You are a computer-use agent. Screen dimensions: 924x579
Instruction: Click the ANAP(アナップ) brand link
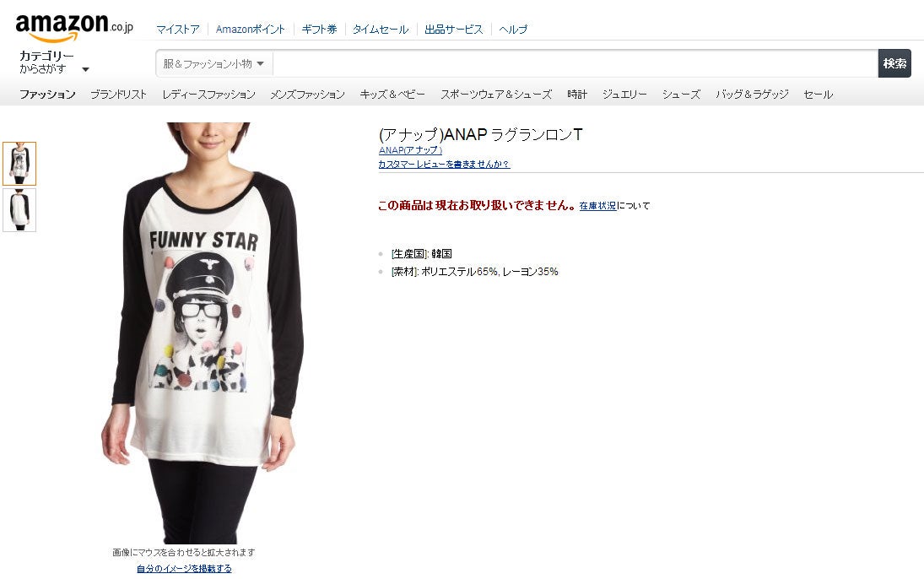(410, 150)
